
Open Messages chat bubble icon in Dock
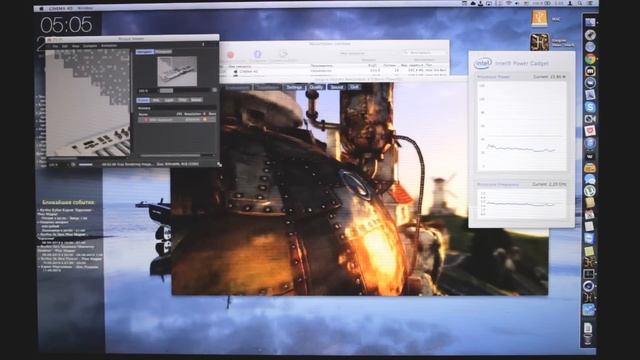pyautogui.click(x=590, y=179)
